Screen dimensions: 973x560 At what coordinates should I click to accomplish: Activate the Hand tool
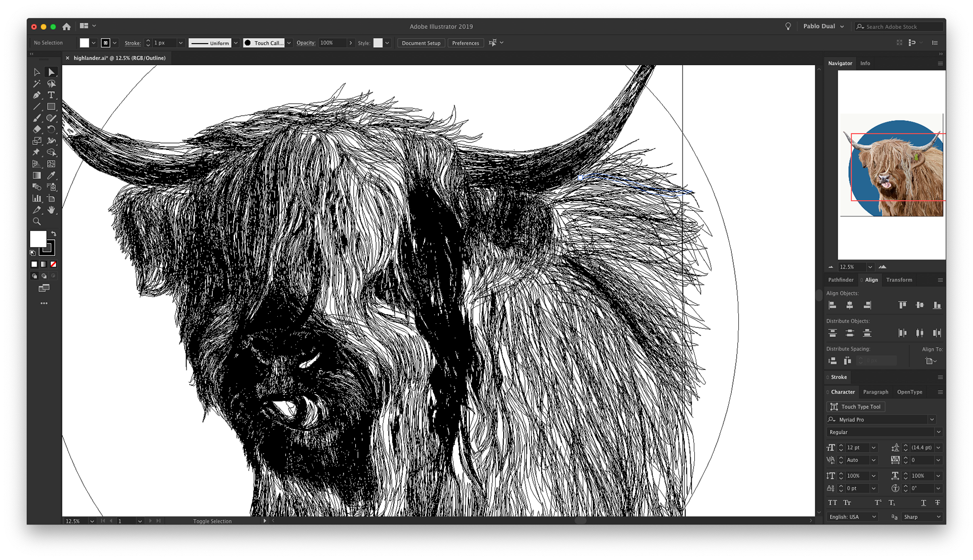(x=51, y=210)
